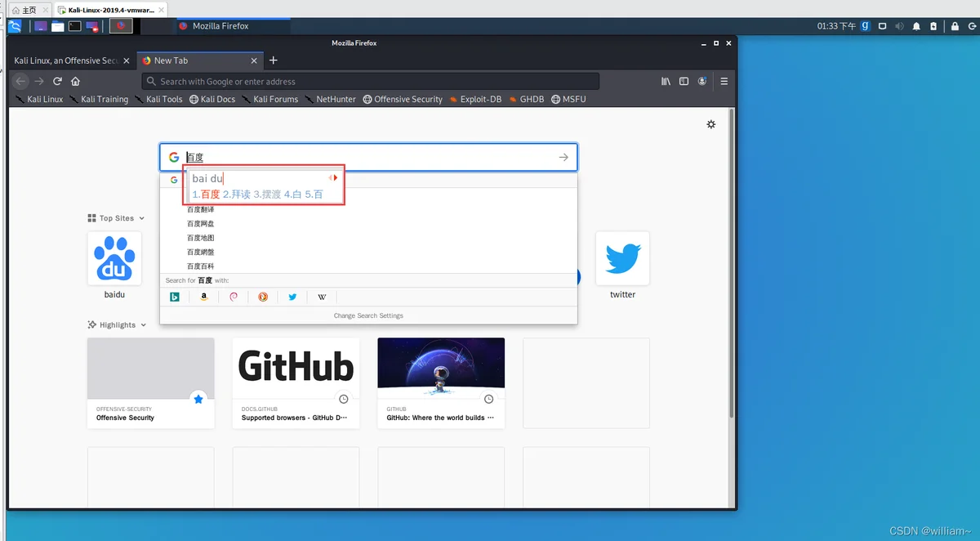Open a new browser tab with plus
The height and width of the screenshot is (541, 980).
(274, 60)
